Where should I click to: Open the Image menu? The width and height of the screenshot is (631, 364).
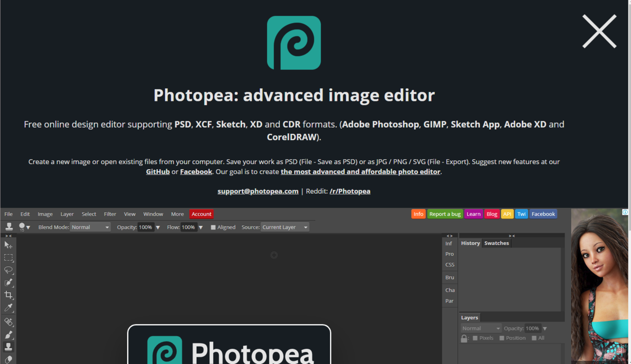(45, 214)
